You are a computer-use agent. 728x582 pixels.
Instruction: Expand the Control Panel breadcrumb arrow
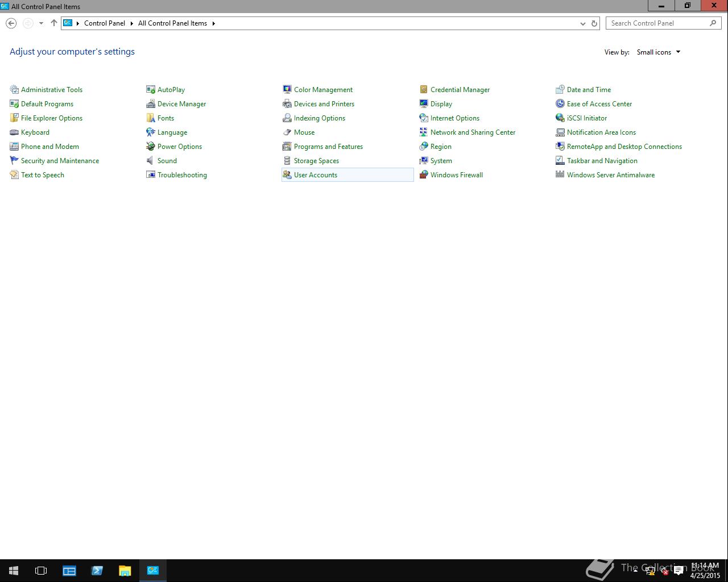click(x=131, y=23)
